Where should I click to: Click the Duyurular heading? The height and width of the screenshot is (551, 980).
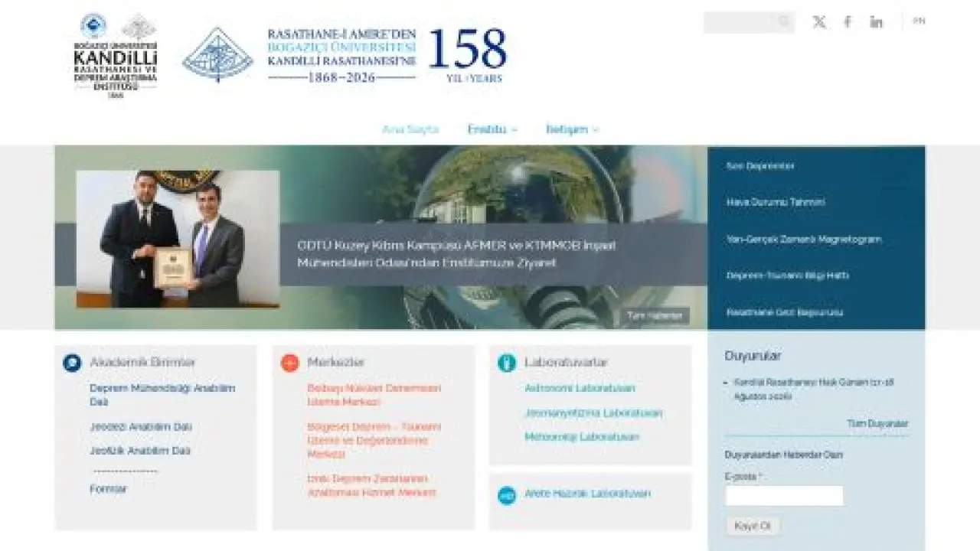[753, 356]
